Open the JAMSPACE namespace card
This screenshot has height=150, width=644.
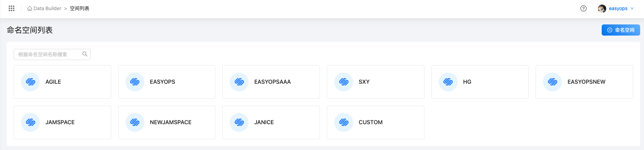click(62, 122)
